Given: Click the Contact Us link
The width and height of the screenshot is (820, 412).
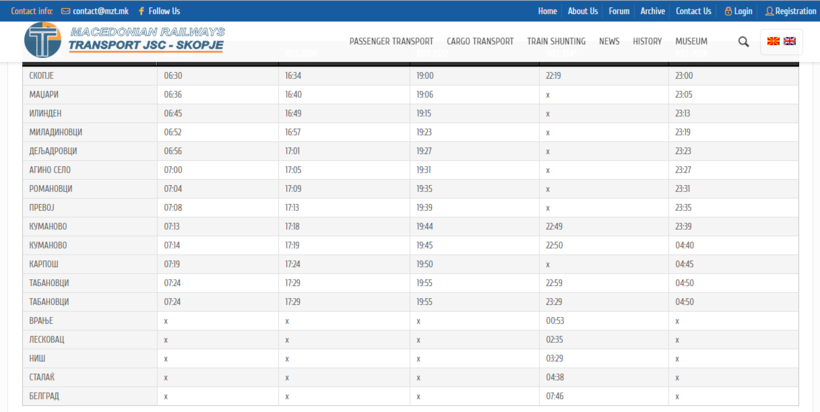Looking at the screenshot, I should (693, 11).
